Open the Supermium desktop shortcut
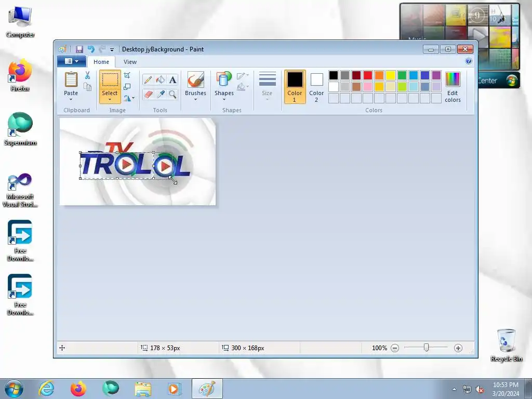The width and height of the screenshot is (532, 399). 20,129
